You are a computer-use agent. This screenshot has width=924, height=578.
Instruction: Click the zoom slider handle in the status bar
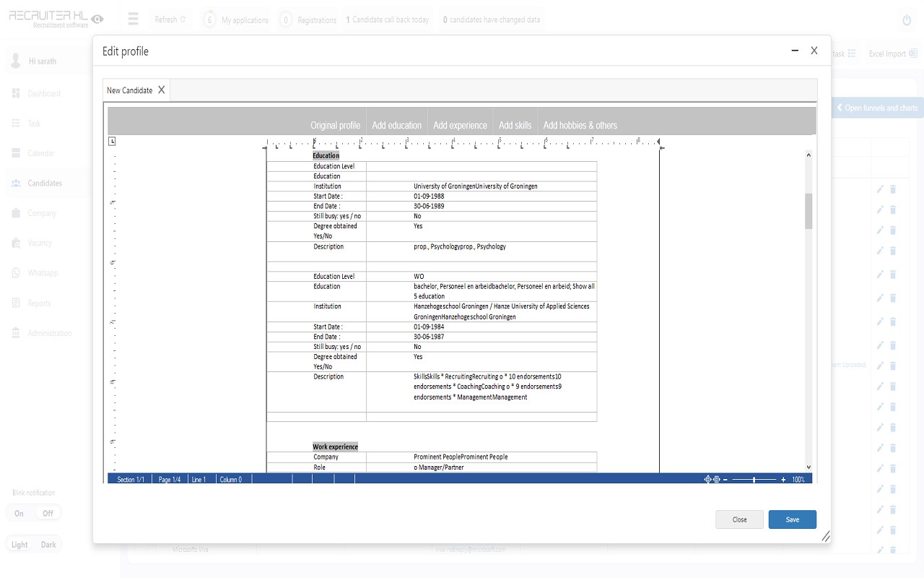pyautogui.click(x=754, y=479)
